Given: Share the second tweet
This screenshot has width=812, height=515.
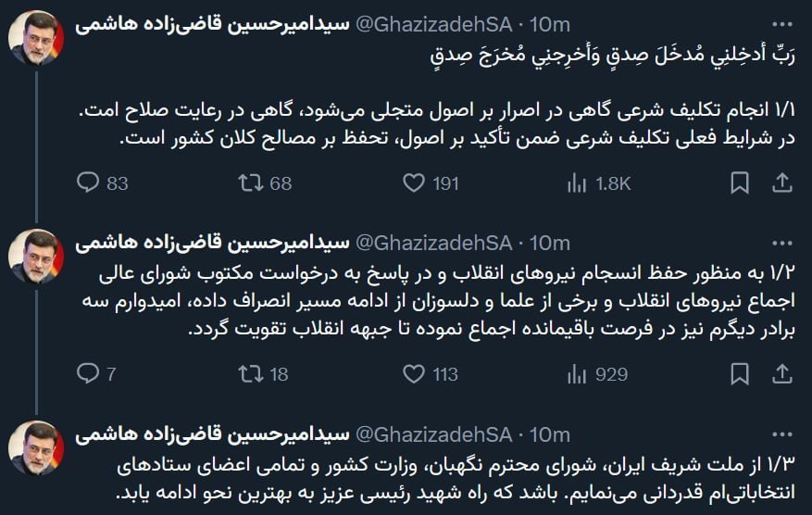Looking at the screenshot, I should pos(781,373).
